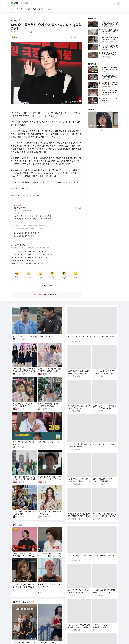Image resolution: width=129 pixels, height=644 pixels.
Task: Open the 영화 tab
Action: tap(34, 9)
